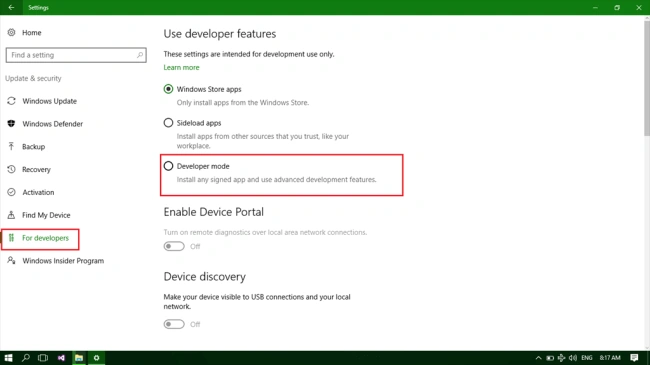Click the Recovery clock icon
The image size is (650, 365).
(11, 169)
